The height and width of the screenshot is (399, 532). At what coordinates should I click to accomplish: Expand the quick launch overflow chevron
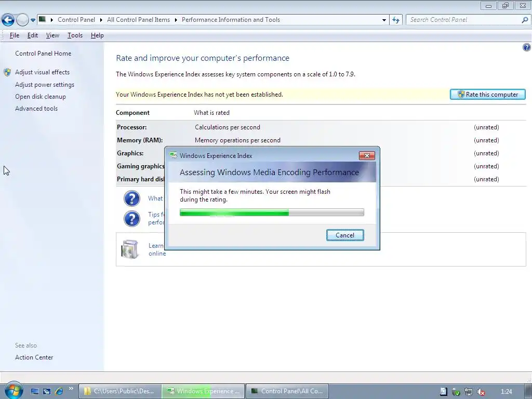(71, 389)
